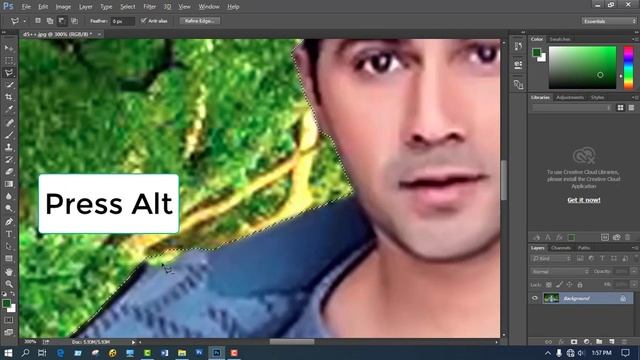Hide the Background layer eye icon
The image size is (640, 360).
535,298
